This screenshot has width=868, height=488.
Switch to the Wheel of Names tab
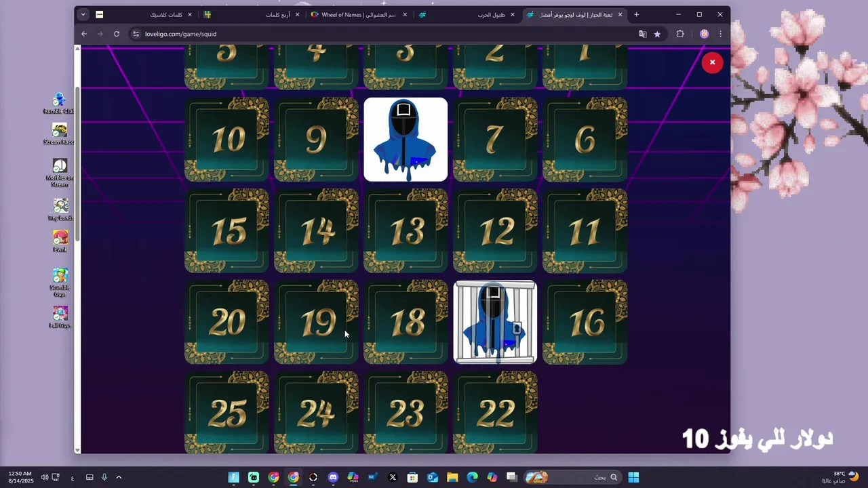359,14
